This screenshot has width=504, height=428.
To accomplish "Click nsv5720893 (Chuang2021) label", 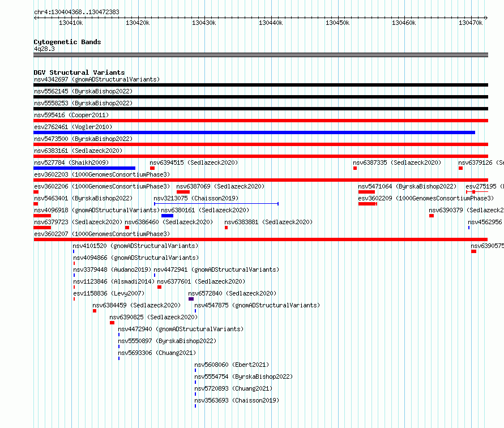I will [x=233, y=388].
